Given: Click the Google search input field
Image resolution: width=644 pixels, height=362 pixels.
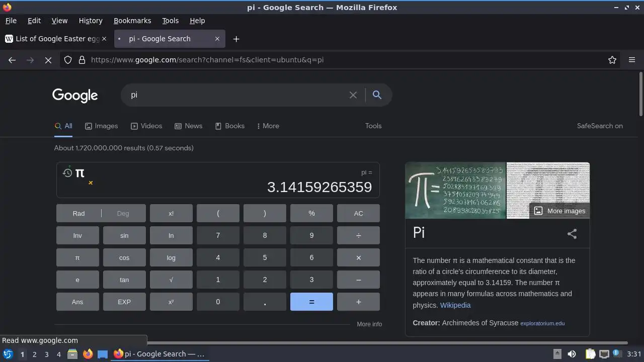Looking at the screenshot, I should click(x=236, y=95).
